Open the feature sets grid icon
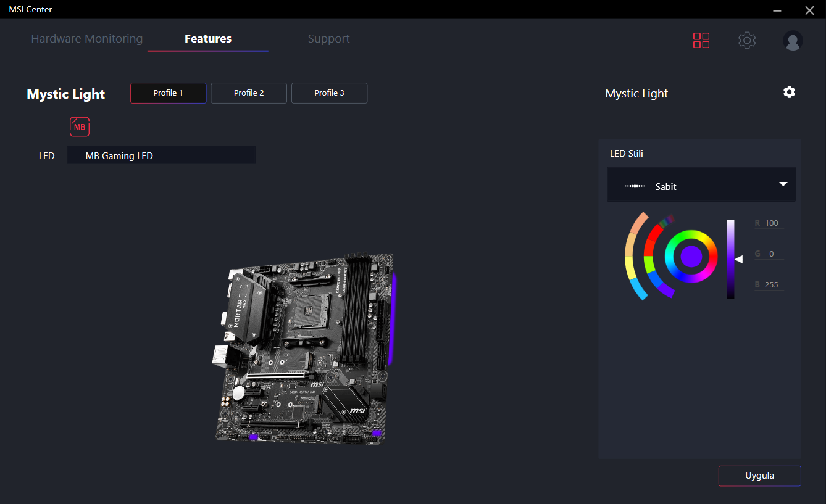The width and height of the screenshot is (826, 504). pos(701,41)
